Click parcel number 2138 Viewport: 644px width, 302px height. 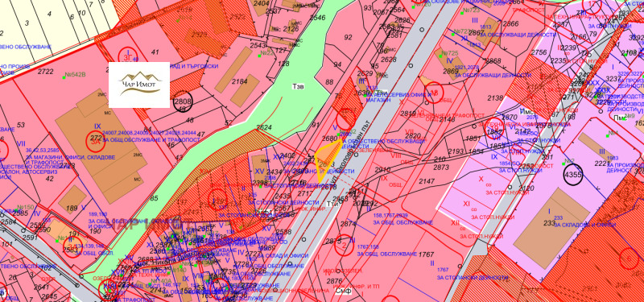[495, 97]
